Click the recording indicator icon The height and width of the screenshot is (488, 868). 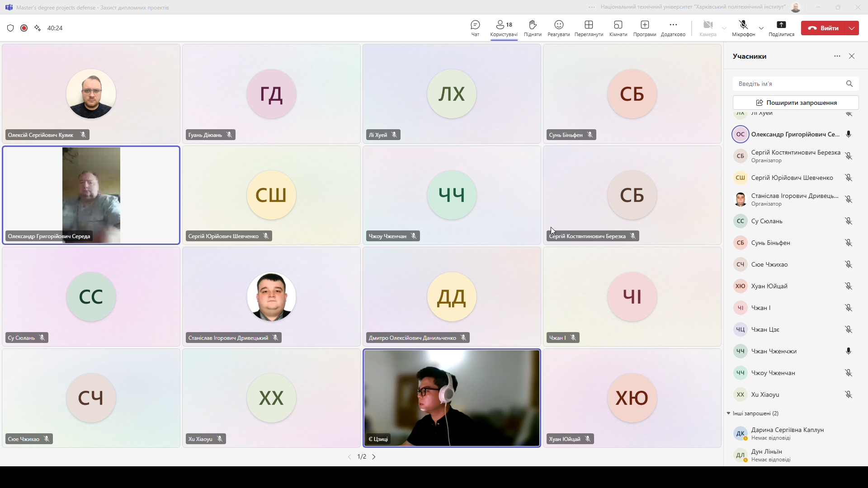[x=24, y=28]
